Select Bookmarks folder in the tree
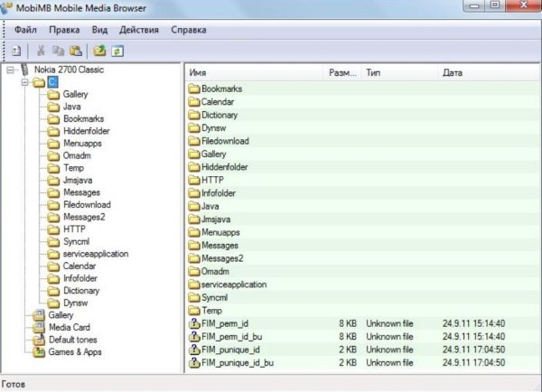The image size is (542, 392). click(84, 118)
